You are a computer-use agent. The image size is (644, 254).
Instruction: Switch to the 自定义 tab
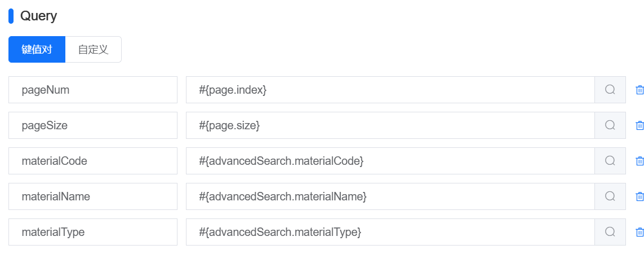point(93,49)
